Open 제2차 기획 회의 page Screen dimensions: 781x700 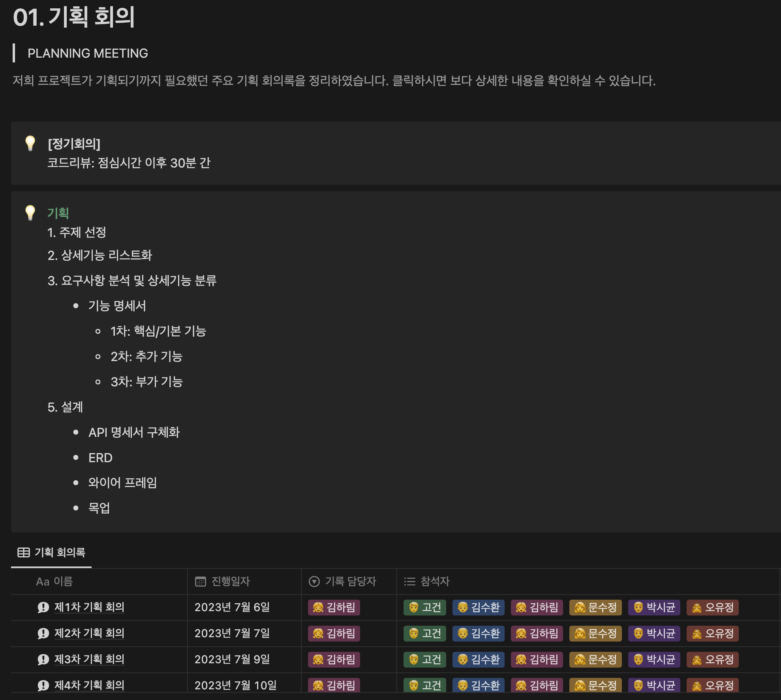pyautogui.click(x=89, y=633)
